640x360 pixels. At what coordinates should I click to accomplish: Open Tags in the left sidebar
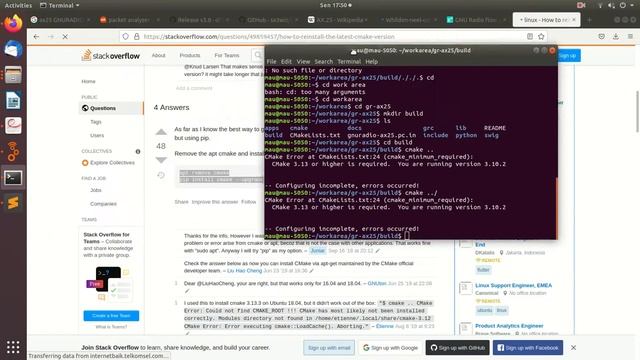[x=96, y=122]
